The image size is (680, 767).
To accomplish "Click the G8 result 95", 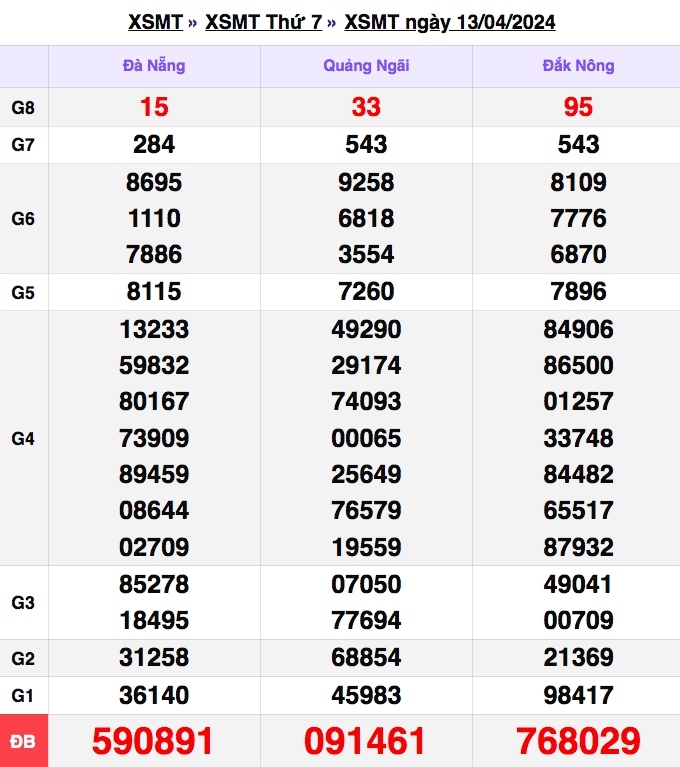I will click(x=578, y=107).
